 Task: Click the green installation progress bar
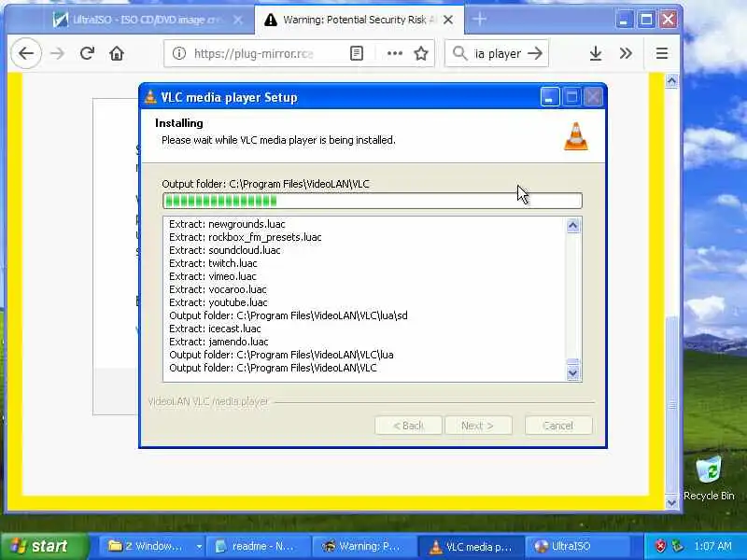tap(372, 201)
